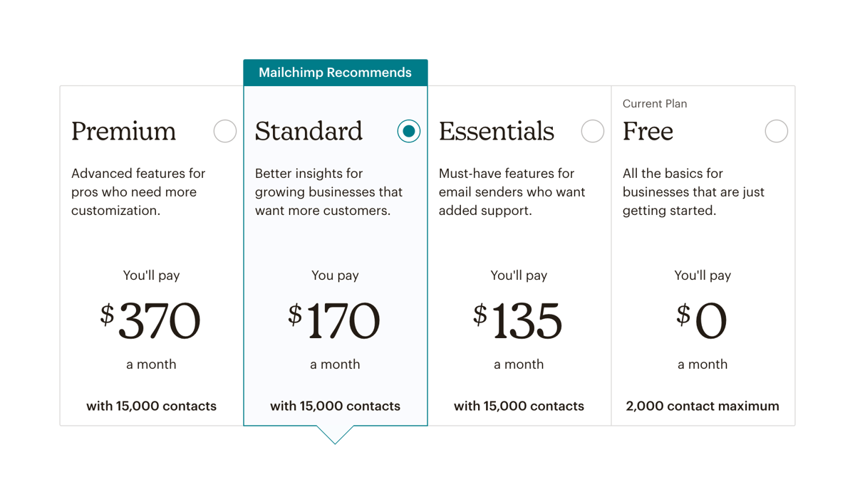
Task: Choose the Free plan radio button
Action: pos(776,131)
